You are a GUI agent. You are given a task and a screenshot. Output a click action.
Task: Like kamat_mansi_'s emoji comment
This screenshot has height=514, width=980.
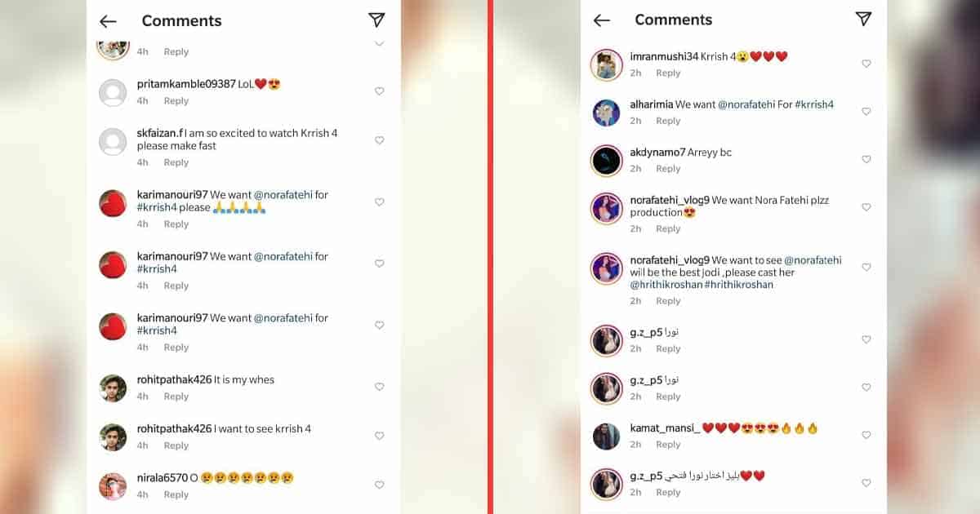pyautogui.click(x=866, y=435)
